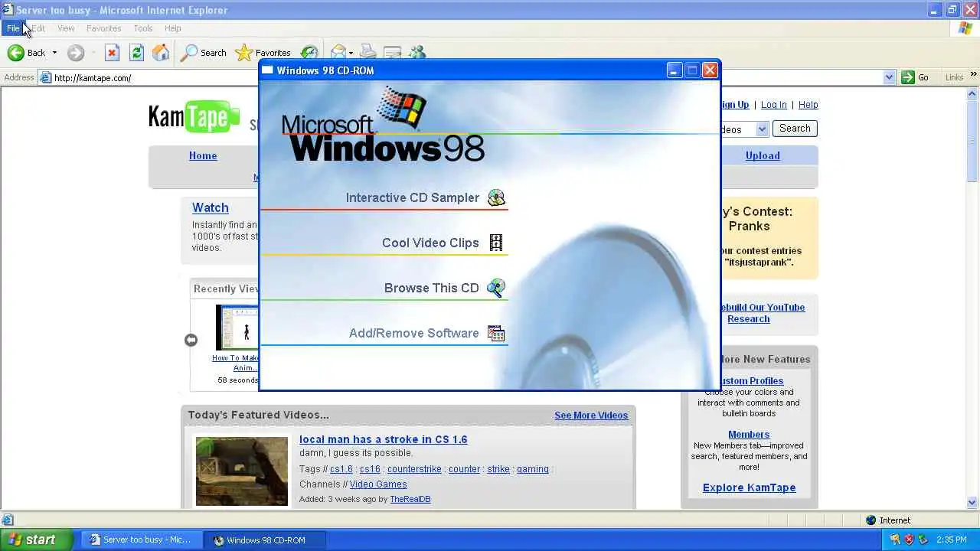Click the KamTape Search button
980x551 pixels.
click(795, 129)
